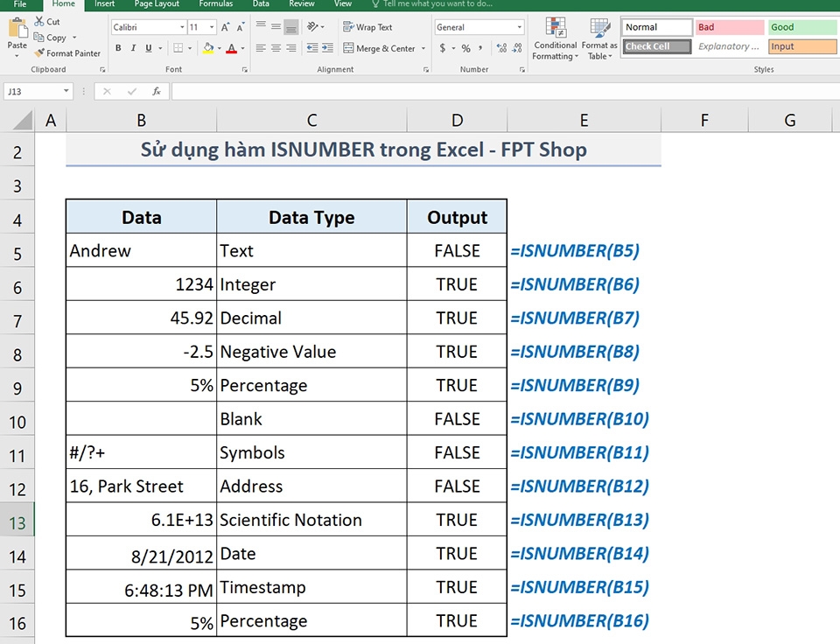Viewport: 840px width, 644px height.
Task: Switch to the Formulas ribbon tab
Action: (x=215, y=4)
